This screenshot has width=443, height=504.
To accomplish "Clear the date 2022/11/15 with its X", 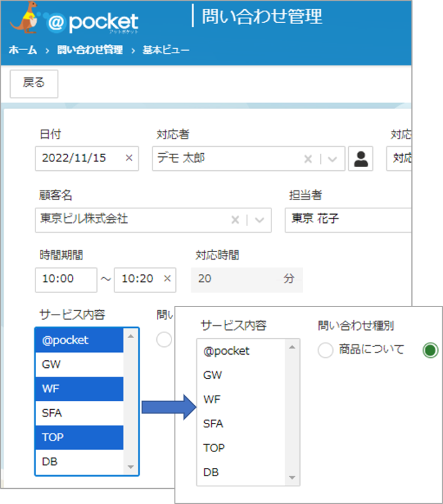I will pos(129,158).
